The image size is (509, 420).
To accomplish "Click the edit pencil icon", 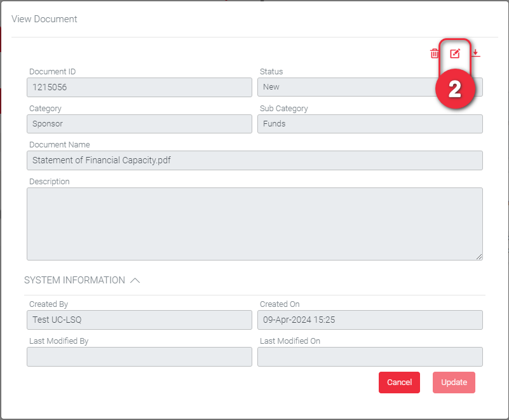I will (x=455, y=54).
